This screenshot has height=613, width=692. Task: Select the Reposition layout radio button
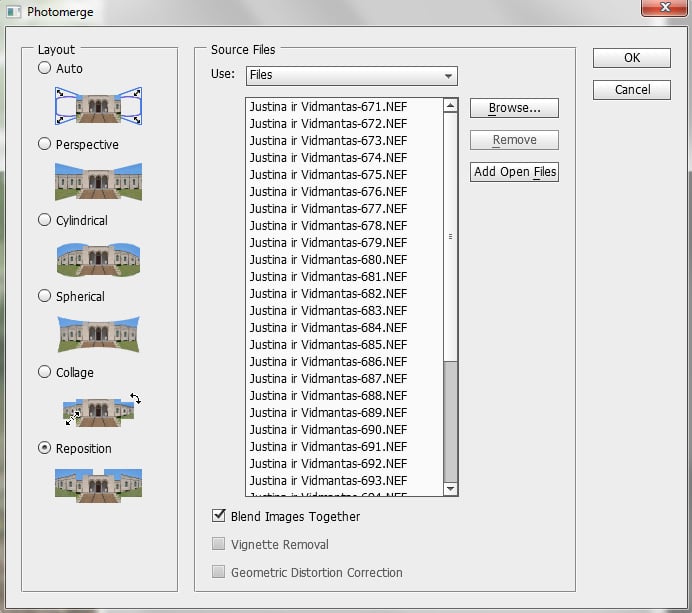(x=44, y=448)
